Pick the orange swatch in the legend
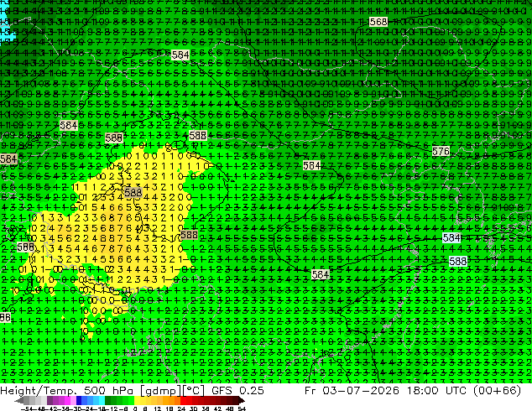This screenshot has height=411, width=532. point(172,401)
